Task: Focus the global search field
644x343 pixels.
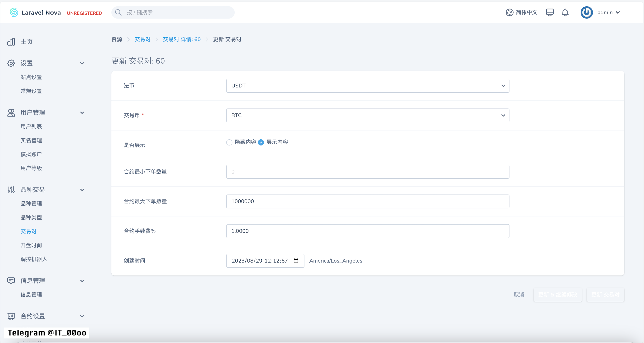Action: [x=173, y=12]
